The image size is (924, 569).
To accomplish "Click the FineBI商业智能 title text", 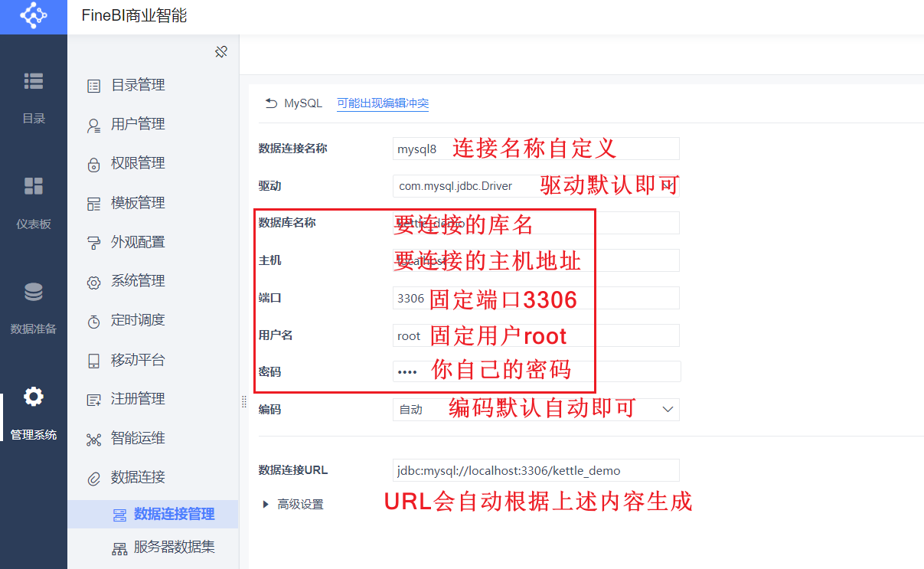I will tap(134, 15).
